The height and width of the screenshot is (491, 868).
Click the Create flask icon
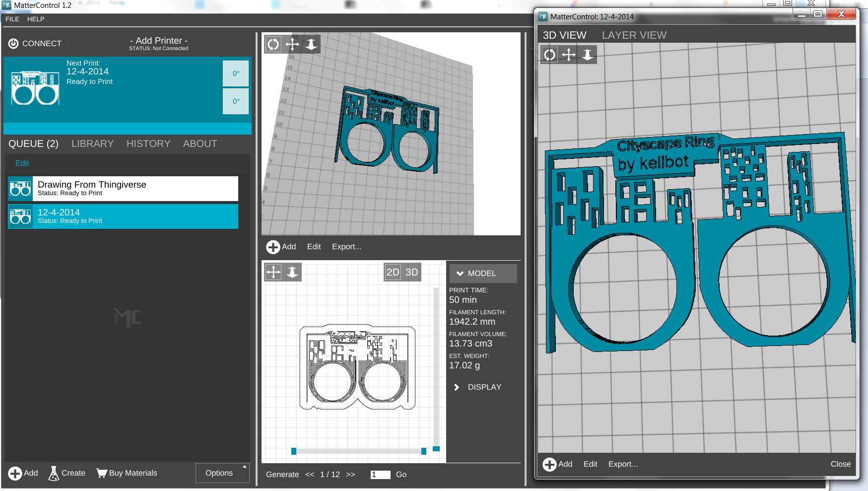[x=54, y=474]
